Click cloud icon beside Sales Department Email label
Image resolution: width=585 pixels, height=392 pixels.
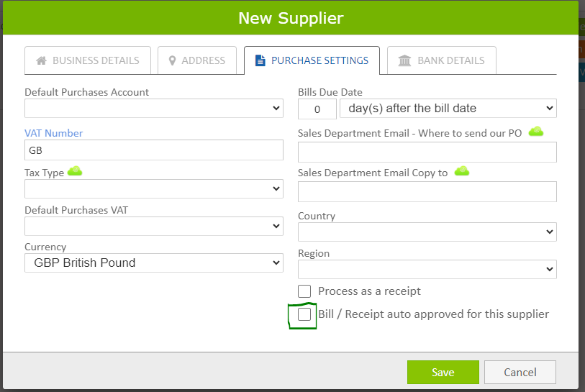click(535, 132)
